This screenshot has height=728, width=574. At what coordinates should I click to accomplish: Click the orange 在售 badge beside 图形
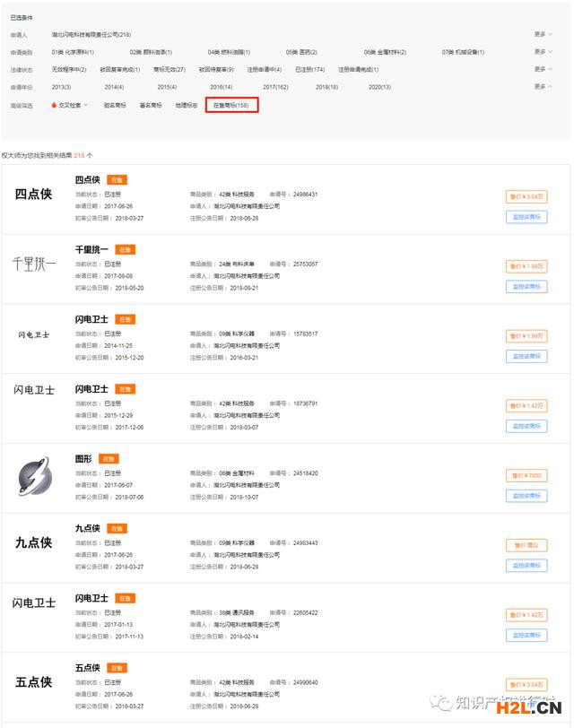[x=109, y=459]
